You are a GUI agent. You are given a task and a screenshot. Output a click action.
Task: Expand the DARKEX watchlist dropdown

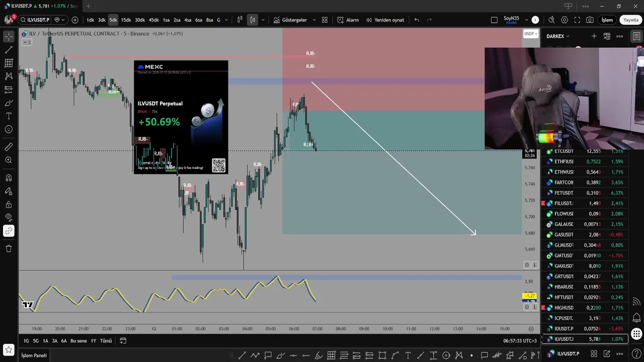pyautogui.click(x=558, y=36)
